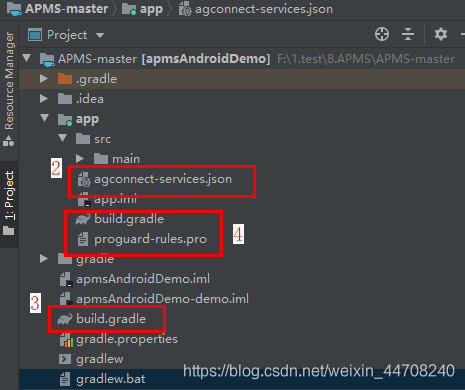The height and width of the screenshot is (390, 465).
Task: Expand the main folder arrow
Action: tap(80, 159)
